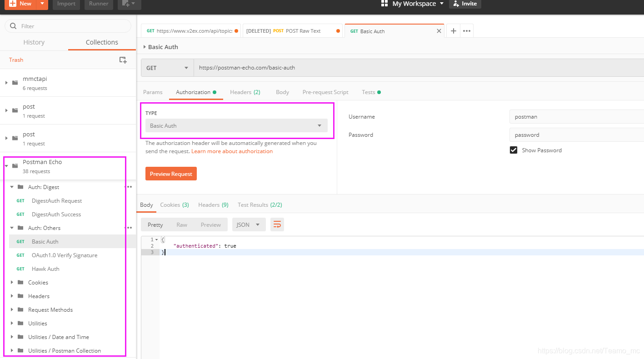Viewport: 644px width, 359px height.
Task: Collapse the Auth: Digest folder
Action: (x=12, y=187)
